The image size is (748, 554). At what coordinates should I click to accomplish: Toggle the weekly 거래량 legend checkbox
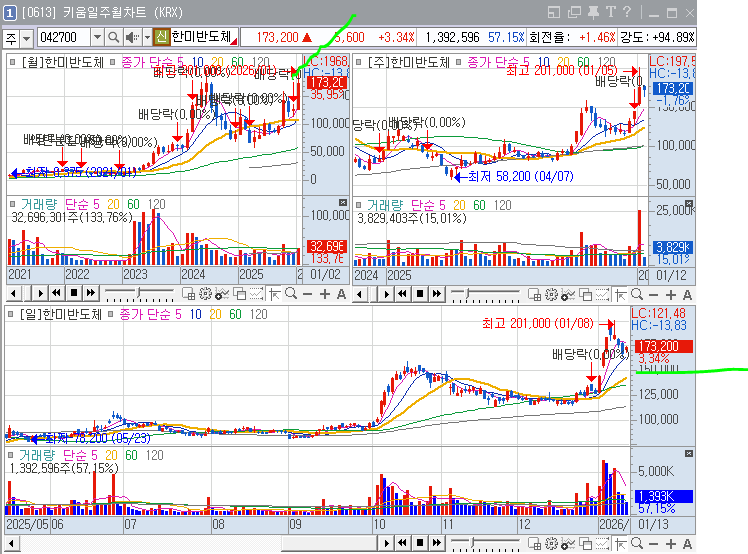[x=359, y=205]
